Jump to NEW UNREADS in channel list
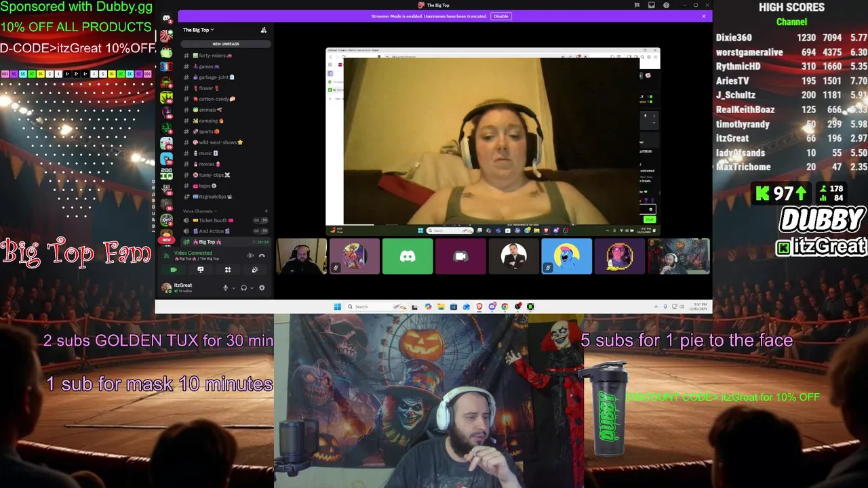Screen dimensions: 868x488 coord(226,44)
